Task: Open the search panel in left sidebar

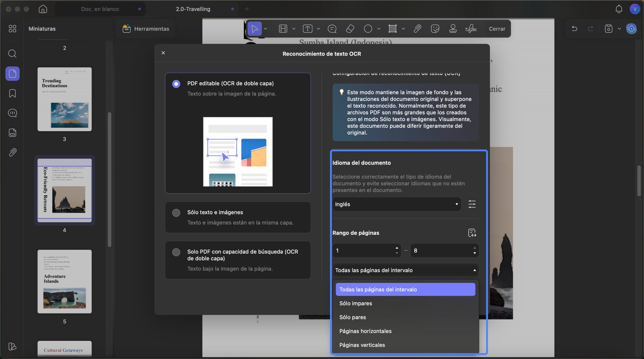Action: point(12,54)
